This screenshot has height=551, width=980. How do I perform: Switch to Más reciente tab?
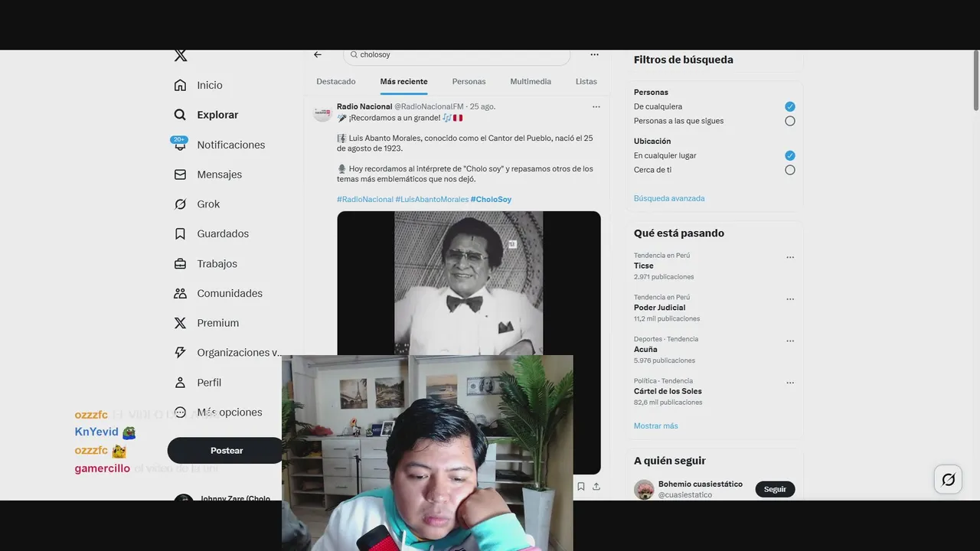coord(403,81)
